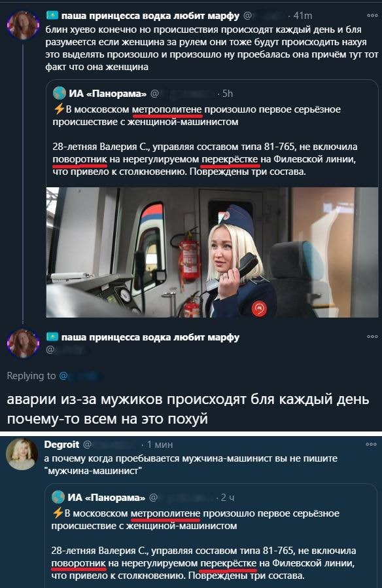Open the first quoted Панорама tweet text
Viewport: 382px width, 588px height.
point(205,141)
